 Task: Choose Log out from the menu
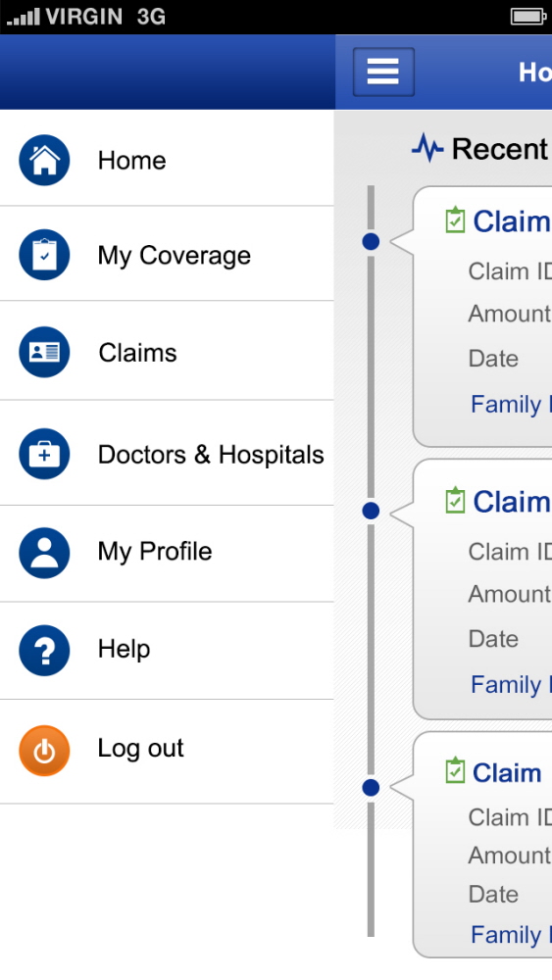pyautogui.click(x=167, y=752)
